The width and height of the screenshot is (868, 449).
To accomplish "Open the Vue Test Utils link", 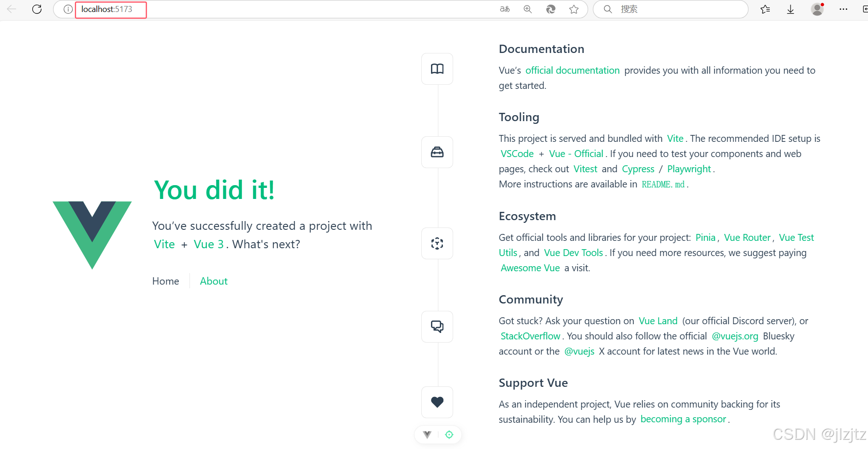I will [796, 238].
